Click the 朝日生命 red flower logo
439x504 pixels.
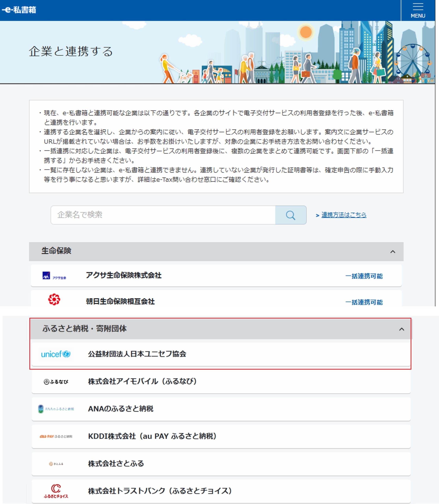pyautogui.click(x=54, y=299)
